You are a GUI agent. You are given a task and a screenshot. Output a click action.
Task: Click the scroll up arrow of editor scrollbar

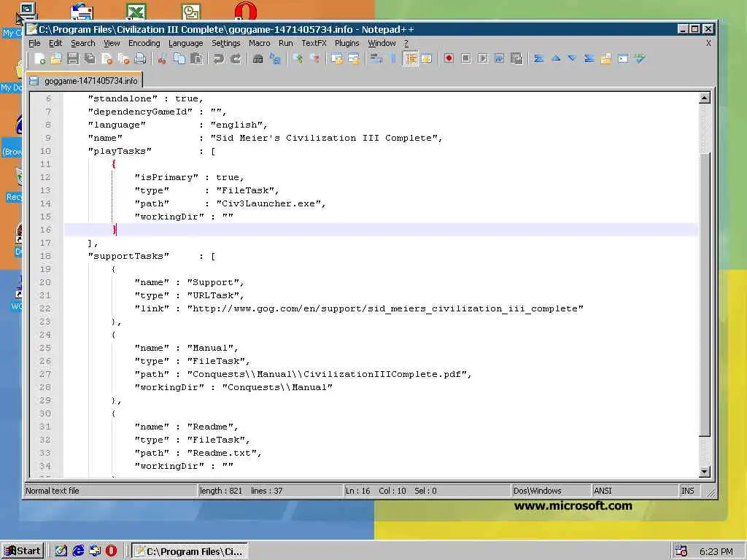click(704, 98)
